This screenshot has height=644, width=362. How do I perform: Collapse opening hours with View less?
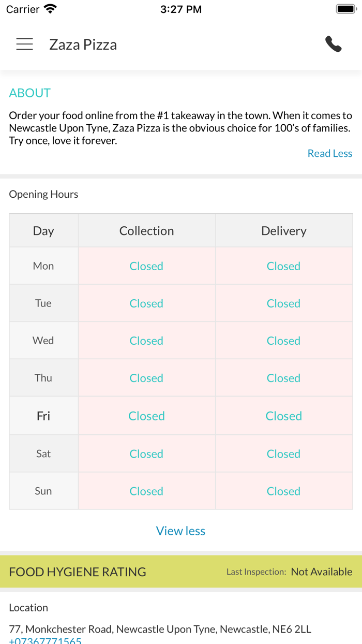coord(180,531)
